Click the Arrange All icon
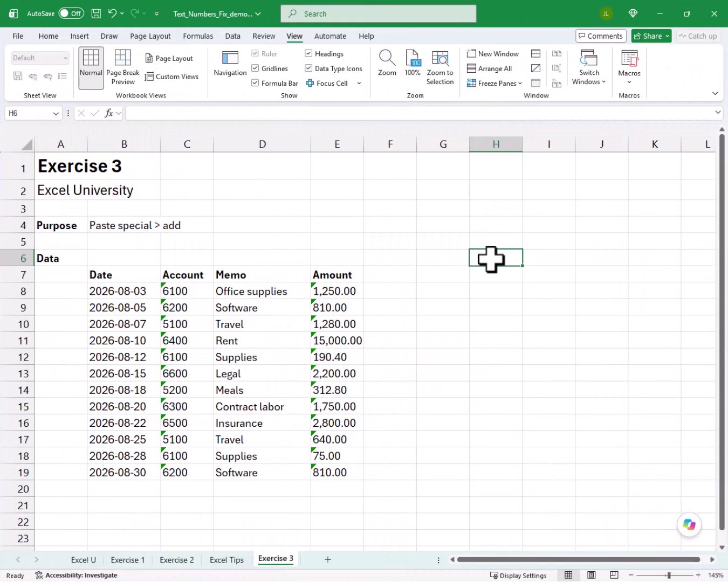Screen dimensions: 728x582 point(471,68)
